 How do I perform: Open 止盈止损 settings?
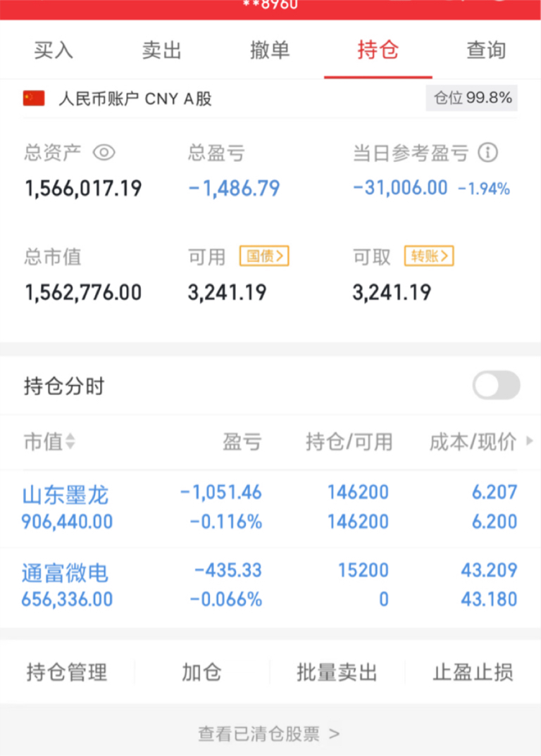coord(473,672)
